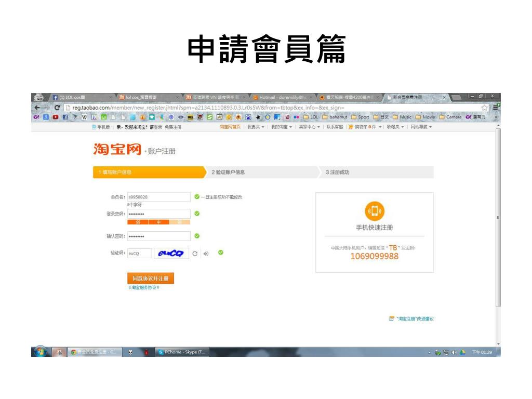Screen dimensions: 532x399
Task: Open the "淘宝注册"改进建议 feedback link
Action: (x=411, y=318)
